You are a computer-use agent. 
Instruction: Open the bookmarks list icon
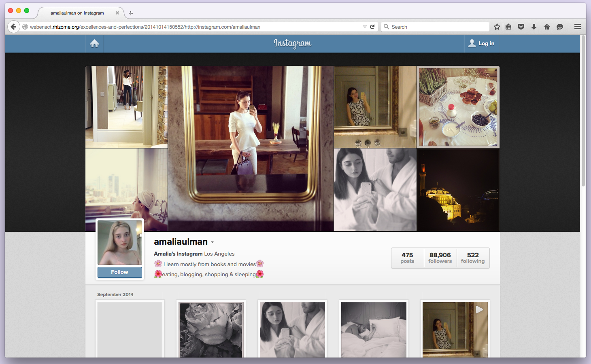(508, 27)
